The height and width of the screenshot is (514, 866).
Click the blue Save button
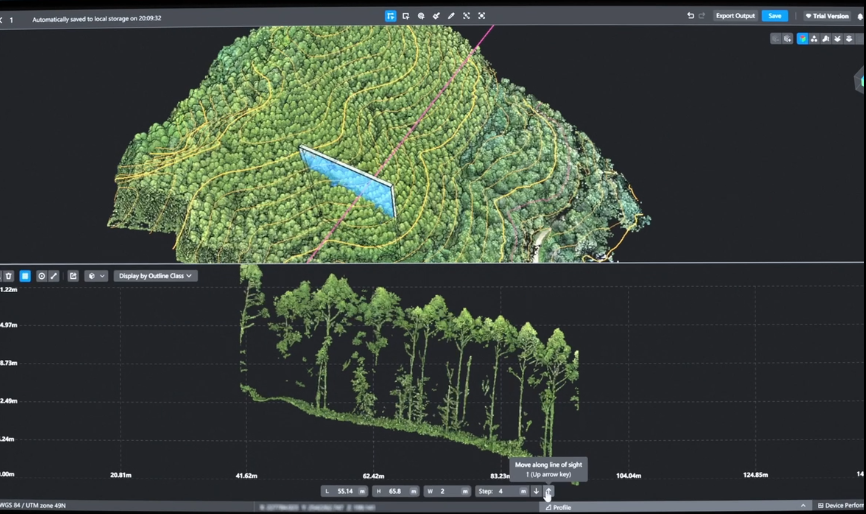tap(774, 16)
